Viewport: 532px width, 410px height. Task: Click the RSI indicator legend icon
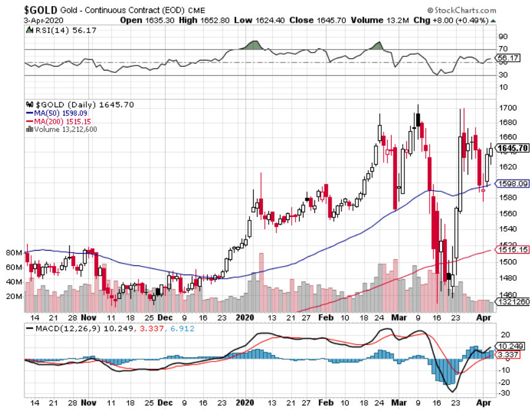pyautogui.click(x=30, y=31)
